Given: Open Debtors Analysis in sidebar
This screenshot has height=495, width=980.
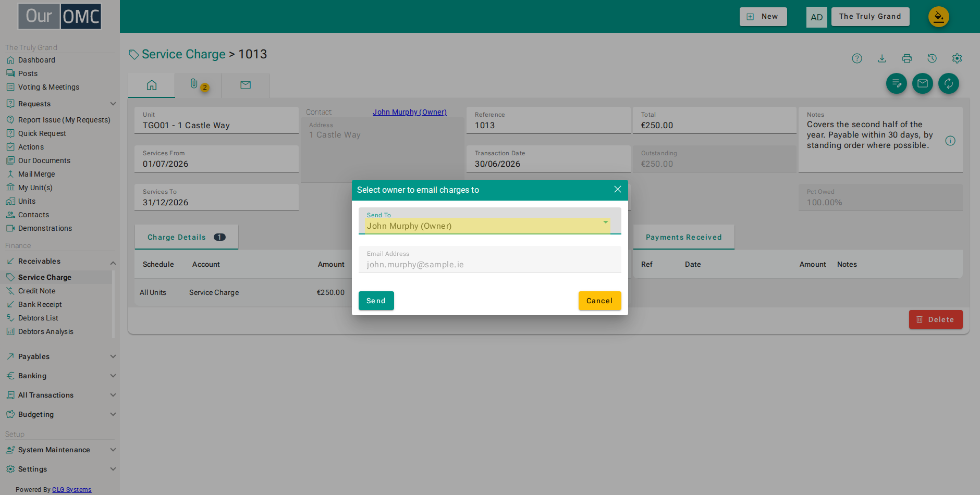Looking at the screenshot, I should 46,331.
